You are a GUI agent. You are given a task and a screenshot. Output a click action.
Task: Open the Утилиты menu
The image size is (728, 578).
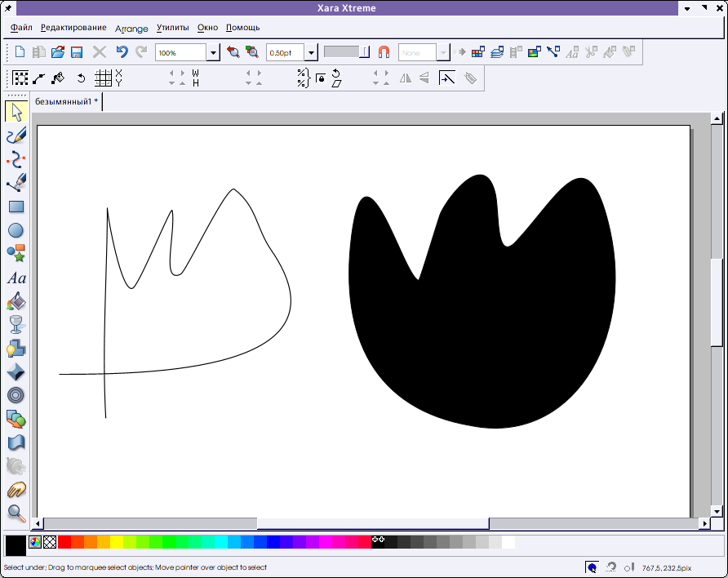coord(172,28)
